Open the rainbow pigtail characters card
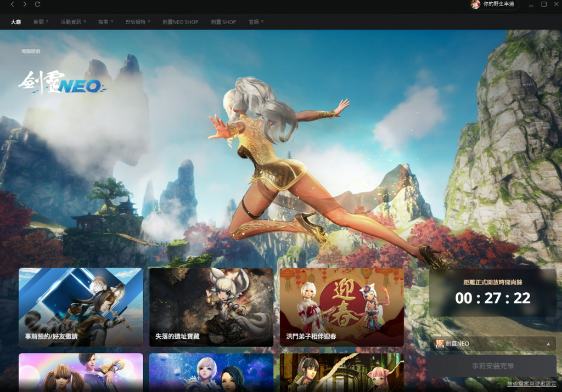Viewport: 562px width, 392px height. point(81,372)
